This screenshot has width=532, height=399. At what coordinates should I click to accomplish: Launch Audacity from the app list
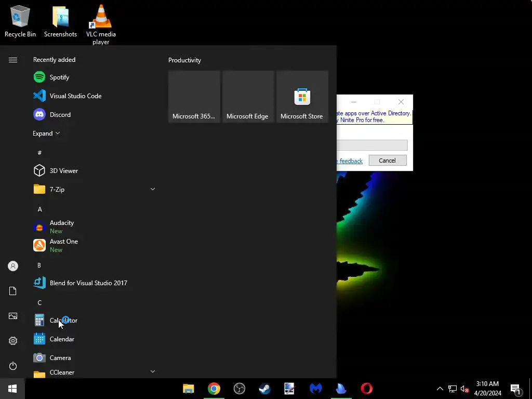pos(94,227)
